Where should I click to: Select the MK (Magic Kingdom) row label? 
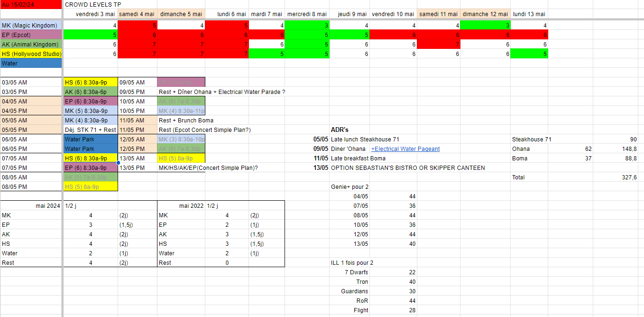pyautogui.click(x=31, y=25)
